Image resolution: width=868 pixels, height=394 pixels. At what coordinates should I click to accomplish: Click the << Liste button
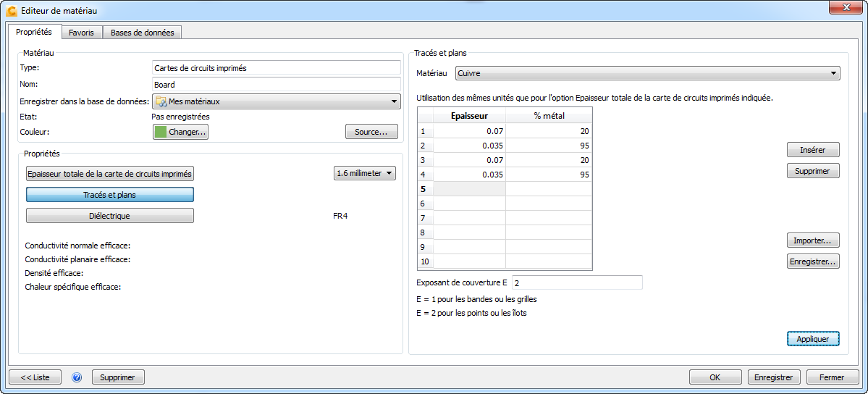[35, 377]
